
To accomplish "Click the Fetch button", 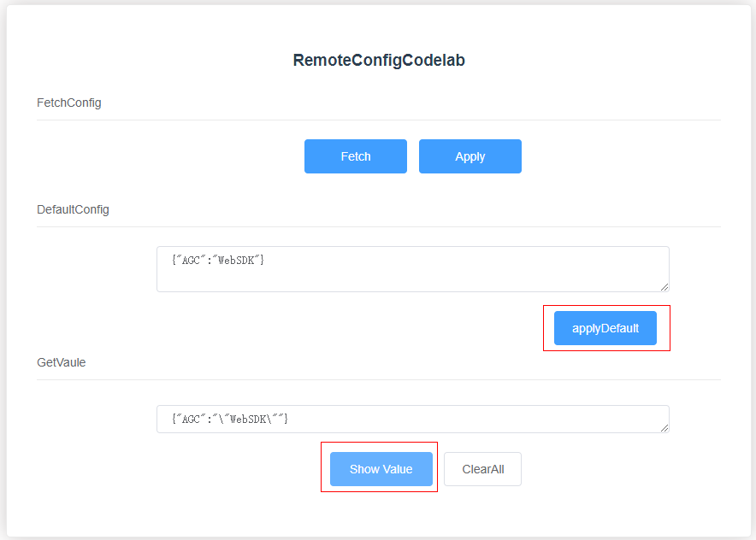I will click(355, 156).
